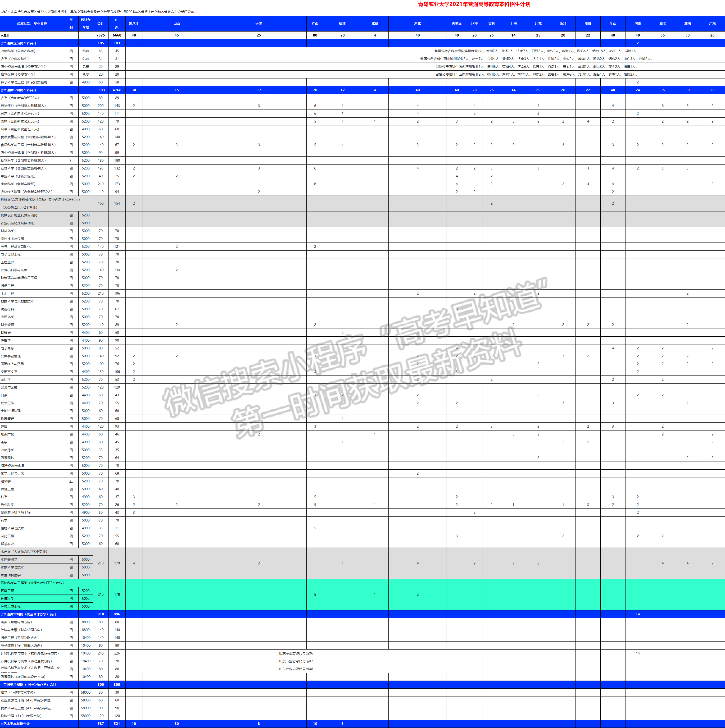725x728 pixels.
Task: Select the 黑龙江 column header
Action: pyautogui.click(x=134, y=23)
